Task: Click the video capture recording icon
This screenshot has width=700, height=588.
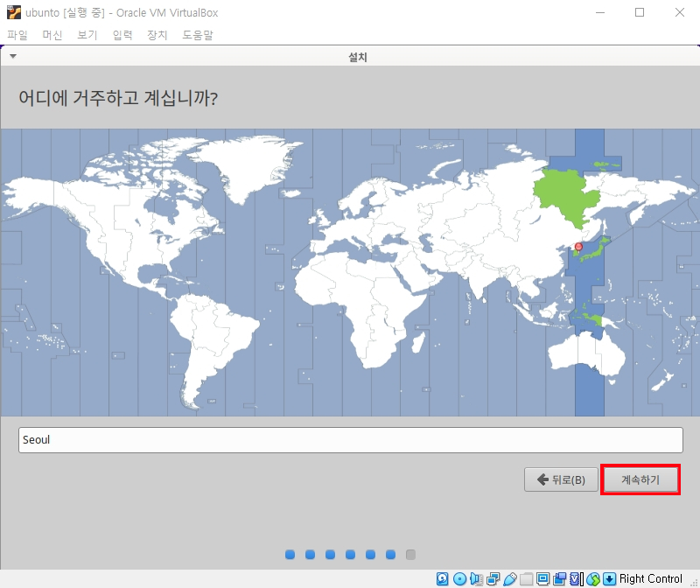Action: coord(559,579)
